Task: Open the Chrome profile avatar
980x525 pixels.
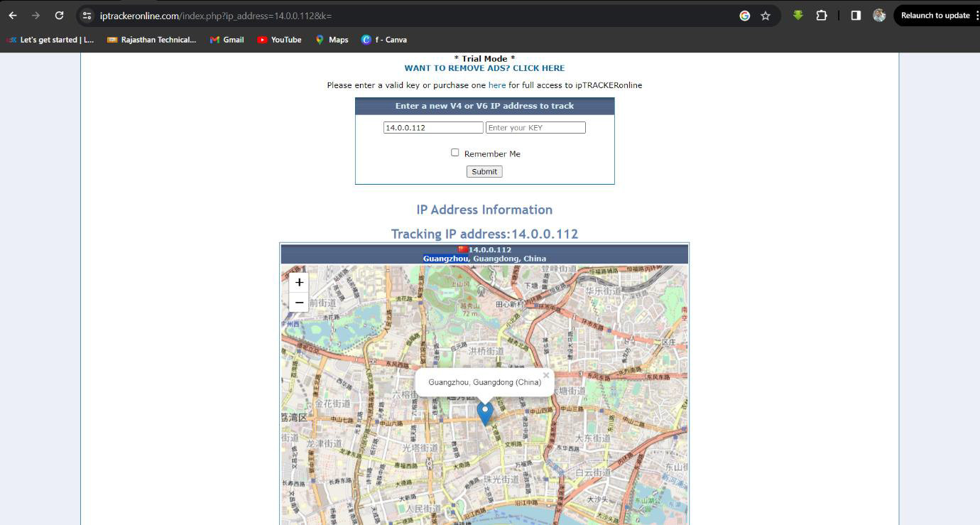Action: coord(879,16)
